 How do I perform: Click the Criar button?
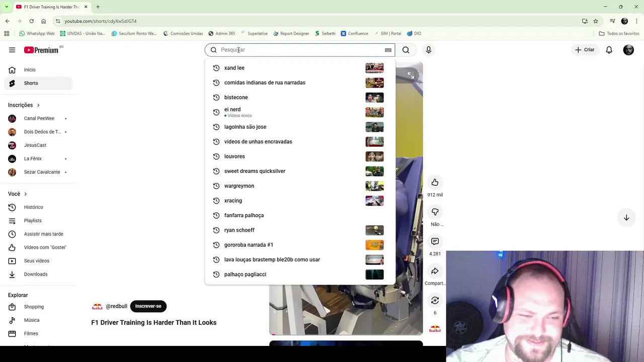pos(585,50)
